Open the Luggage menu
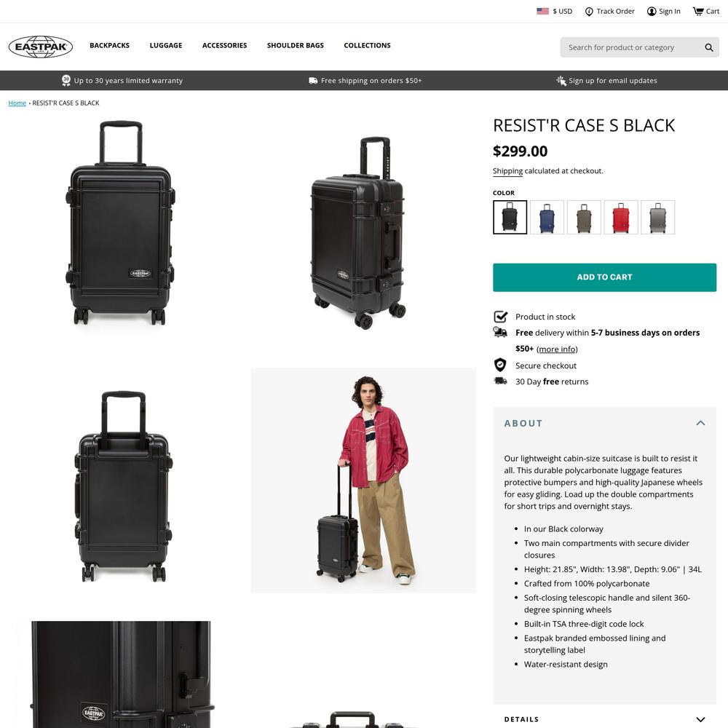Screen dimensions: 728x728 point(166,45)
